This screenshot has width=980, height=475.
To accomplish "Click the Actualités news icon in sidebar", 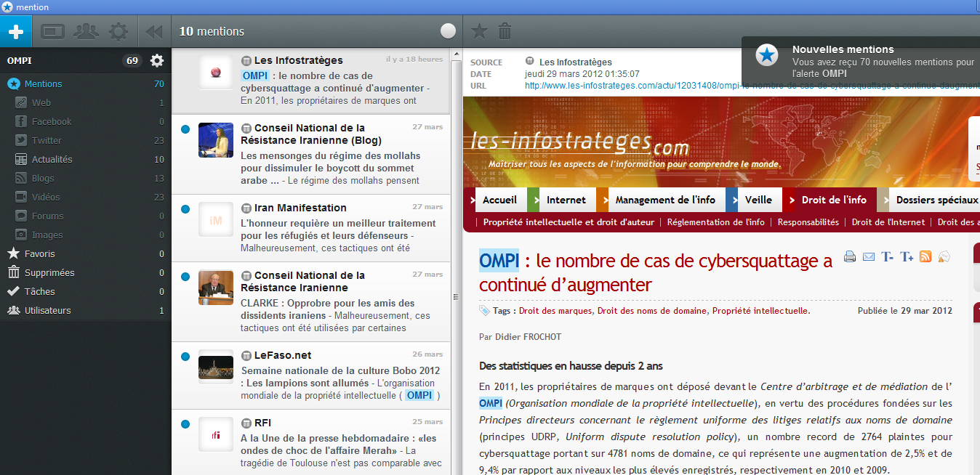I will click(x=20, y=159).
